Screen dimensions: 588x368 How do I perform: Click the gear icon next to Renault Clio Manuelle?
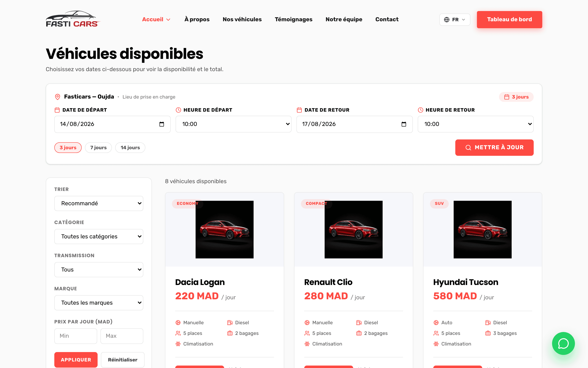coord(307,323)
